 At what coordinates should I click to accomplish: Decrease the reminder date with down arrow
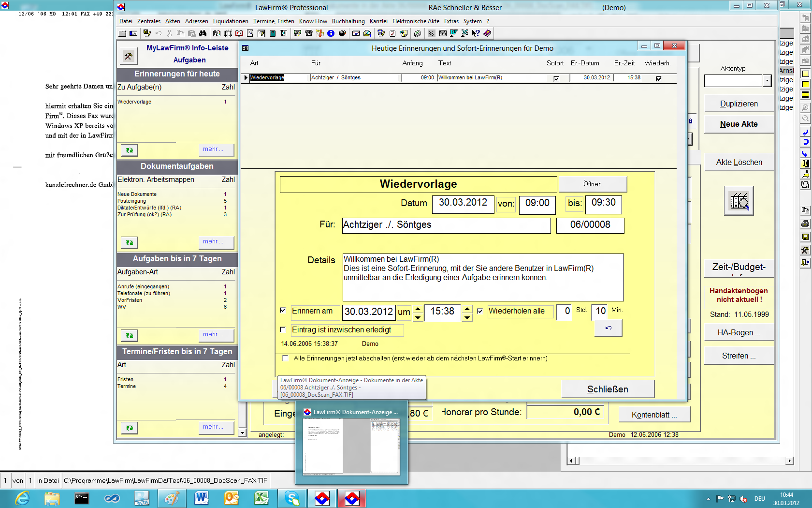pos(418,317)
